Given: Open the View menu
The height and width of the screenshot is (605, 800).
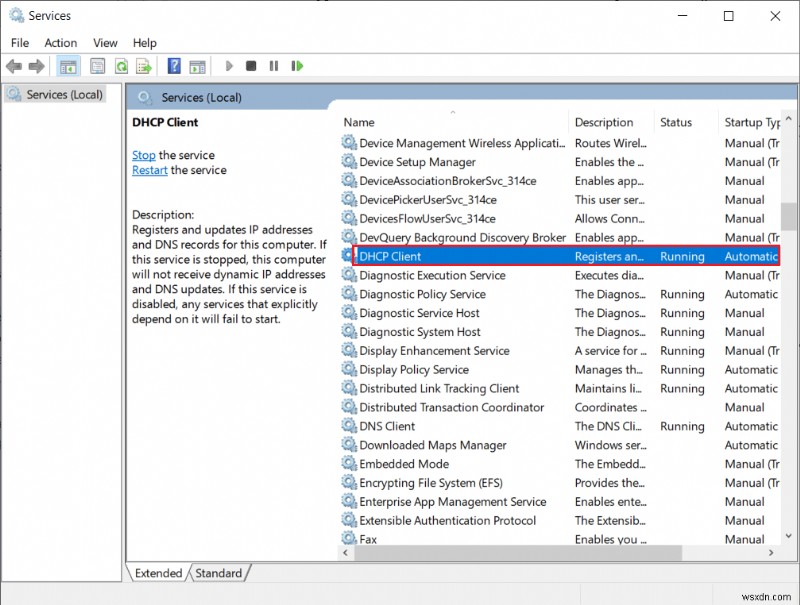Looking at the screenshot, I should pyautogui.click(x=105, y=43).
